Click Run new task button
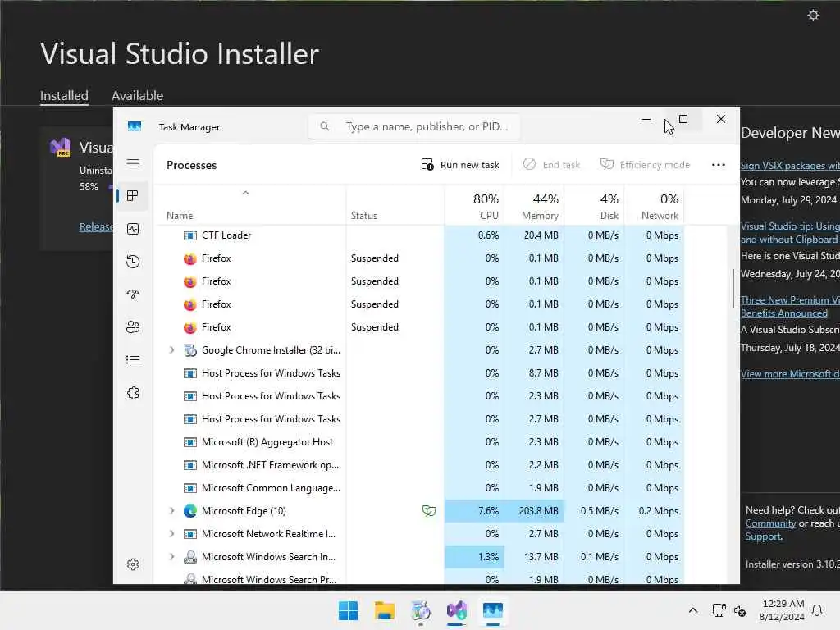 click(x=460, y=165)
